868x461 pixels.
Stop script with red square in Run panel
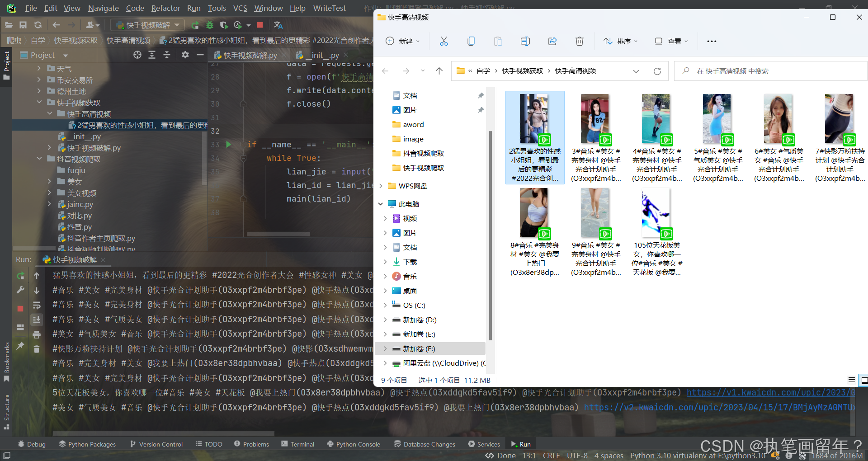pyautogui.click(x=20, y=308)
